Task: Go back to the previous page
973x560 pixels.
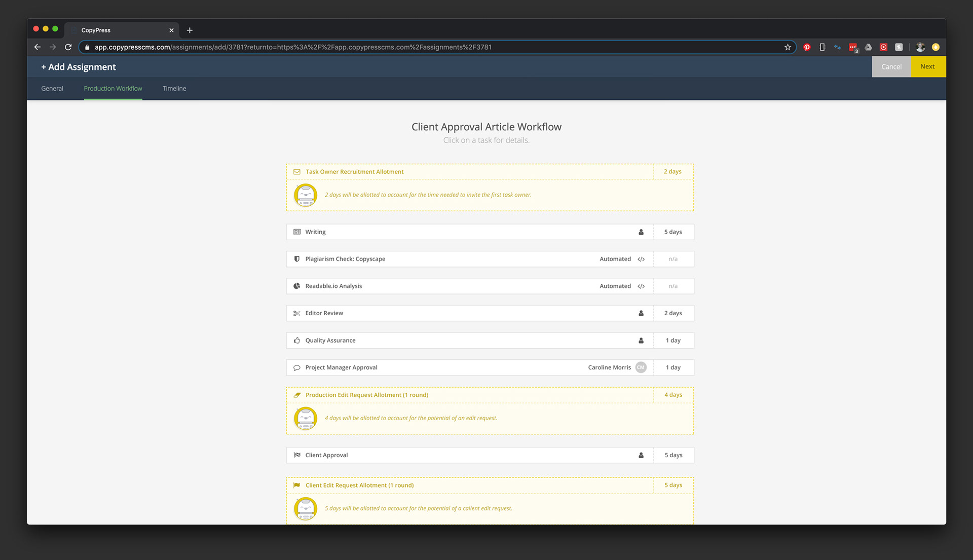Action: click(x=38, y=47)
